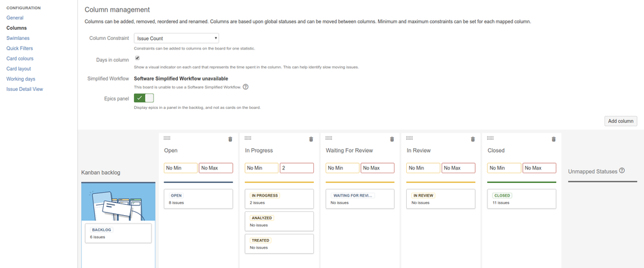Go to Quick Filters settings
644x268 pixels.
tap(19, 48)
